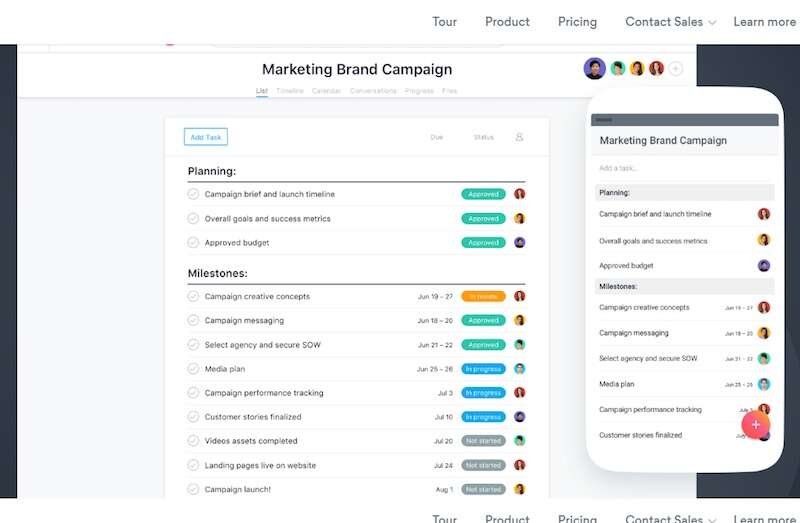Image resolution: width=800 pixels, height=523 pixels.
Task: Open the large project owner avatar
Action: click(595, 68)
